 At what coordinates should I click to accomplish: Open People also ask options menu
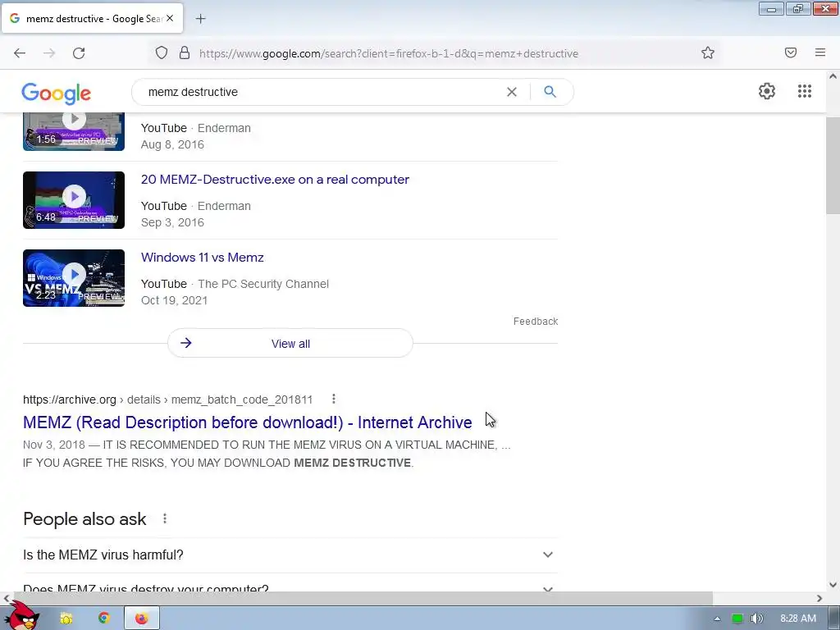tap(165, 518)
